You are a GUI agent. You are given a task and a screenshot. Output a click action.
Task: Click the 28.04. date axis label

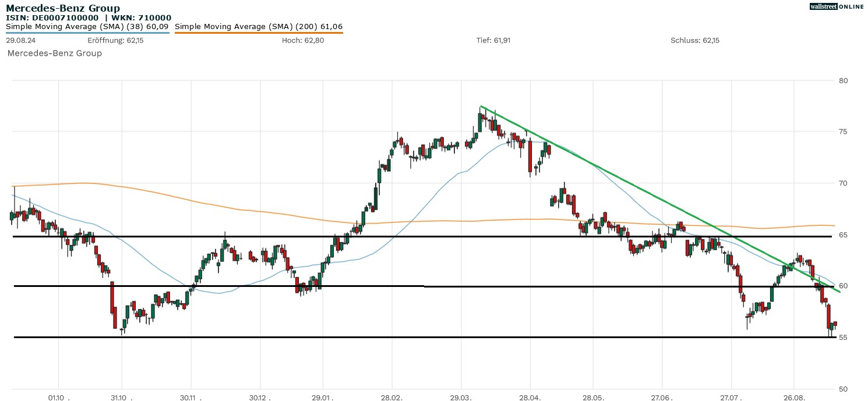pos(530,398)
